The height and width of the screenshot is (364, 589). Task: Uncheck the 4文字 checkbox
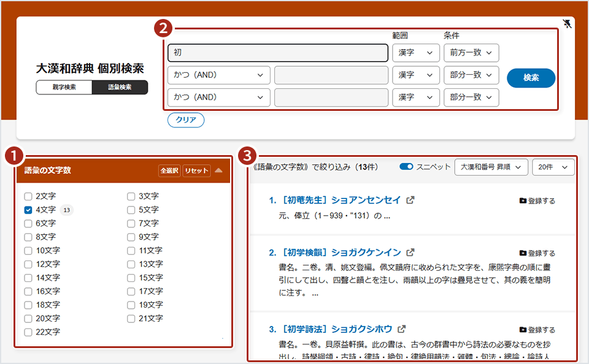pyautogui.click(x=28, y=210)
